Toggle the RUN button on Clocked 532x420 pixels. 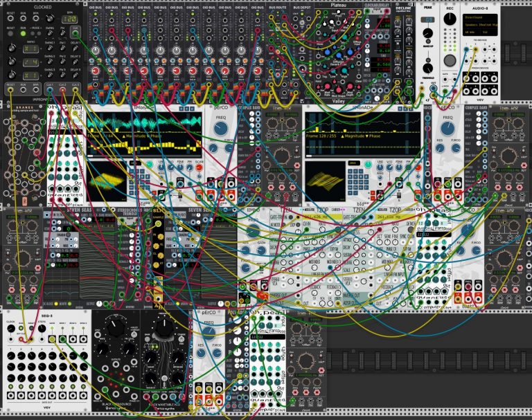[23, 34]
